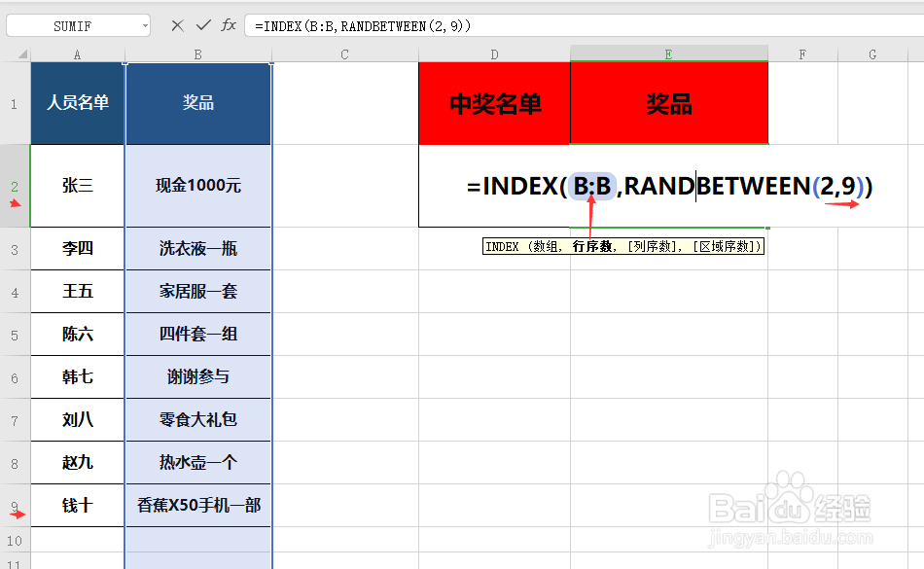Click [区域序数] argument in the function tooltip

point(727,247)
